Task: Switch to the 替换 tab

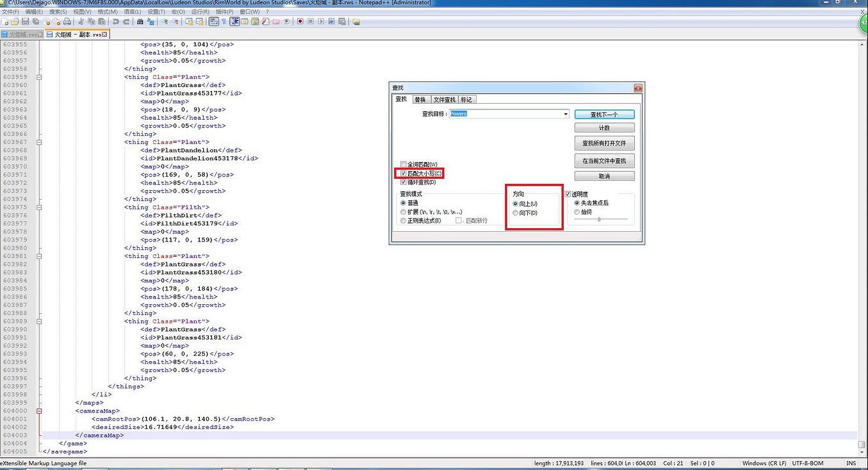Action: [420, 99]
